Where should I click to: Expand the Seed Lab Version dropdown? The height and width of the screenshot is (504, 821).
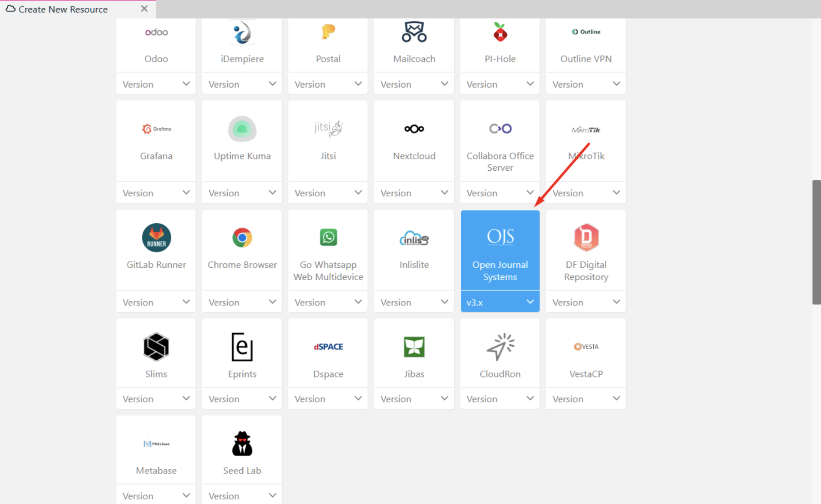tap(242, 495)
